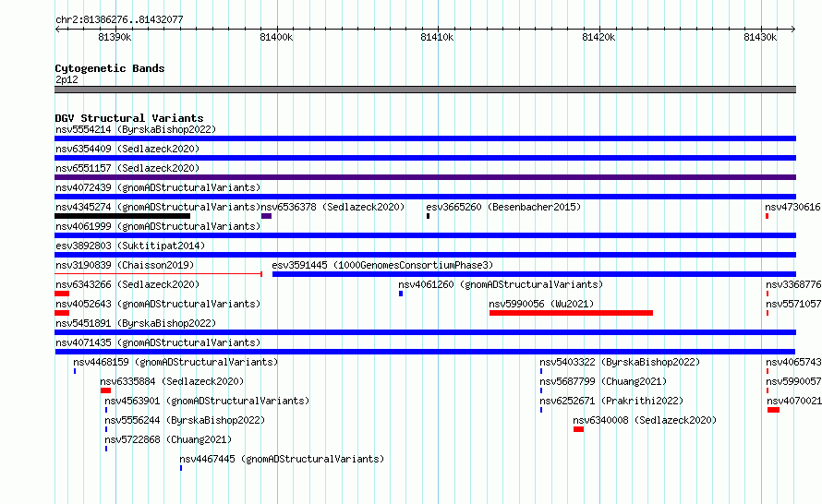
Task: Open variant nsv4072439 (gnomADStructuralVariants) label
Action: (x=158, y=187)
